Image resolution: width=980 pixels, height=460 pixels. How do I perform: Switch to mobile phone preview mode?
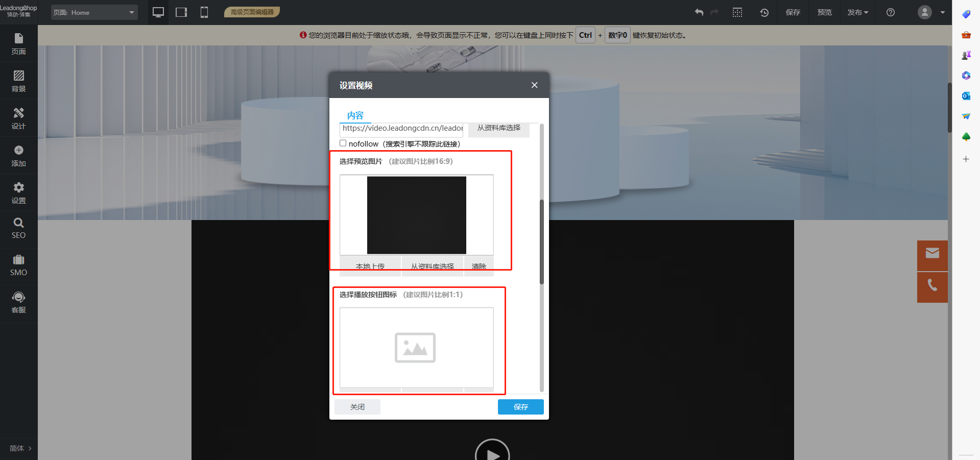point(204,12)
